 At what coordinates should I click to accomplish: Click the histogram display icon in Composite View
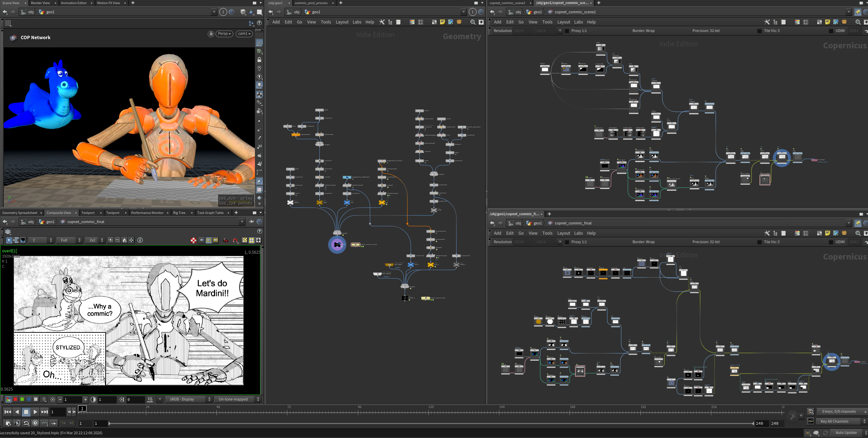tap(23, 240)
